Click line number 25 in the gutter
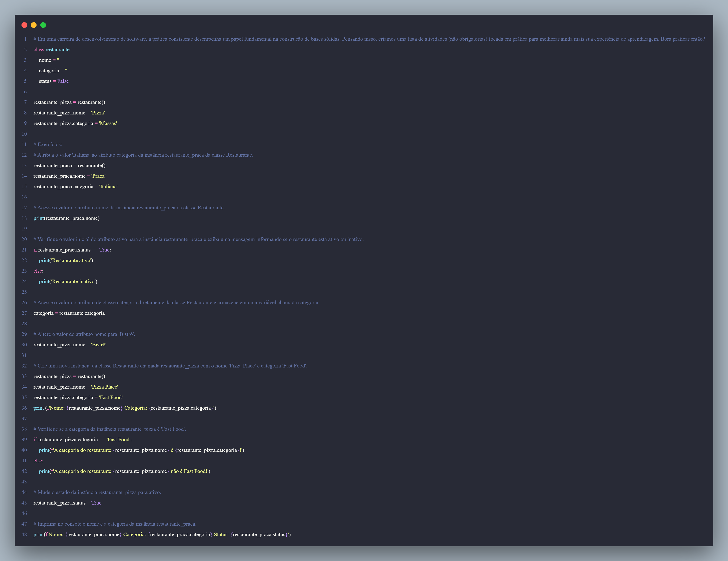The width and height of the screenshot is (728, 561). click(x=24, y=292)
